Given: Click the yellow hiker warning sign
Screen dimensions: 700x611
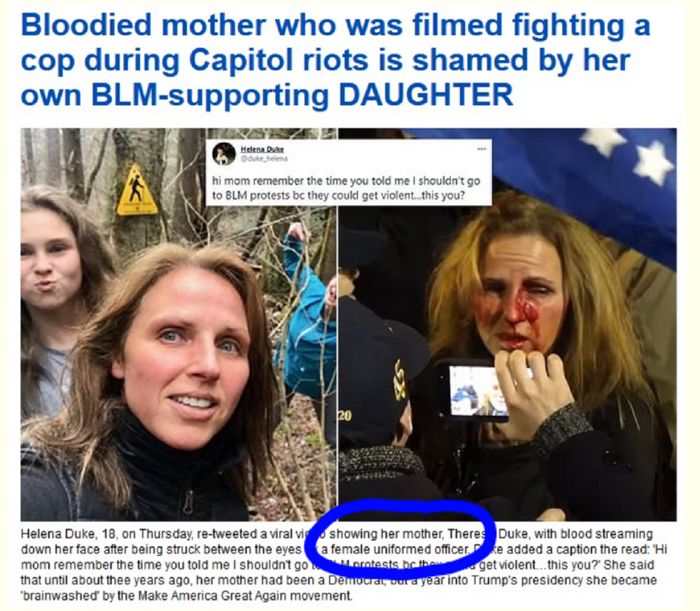Looking at the screenshot, I should click(136, 190).
